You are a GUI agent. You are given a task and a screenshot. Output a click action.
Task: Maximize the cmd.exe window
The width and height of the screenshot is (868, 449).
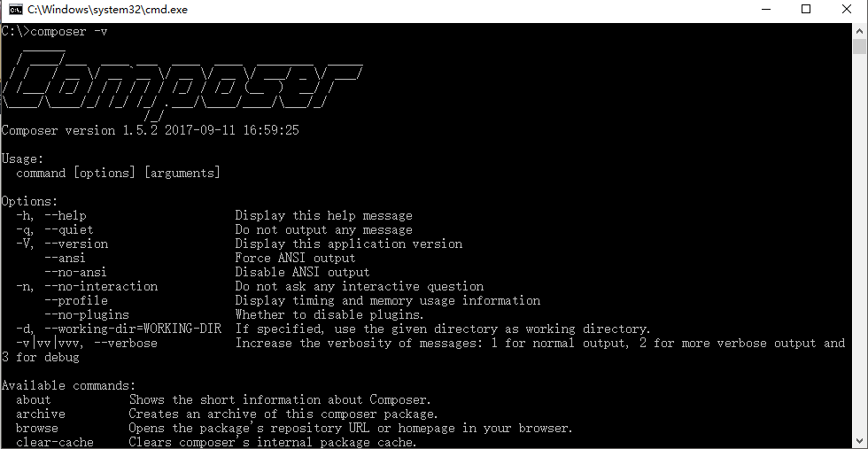click(806, 9)
